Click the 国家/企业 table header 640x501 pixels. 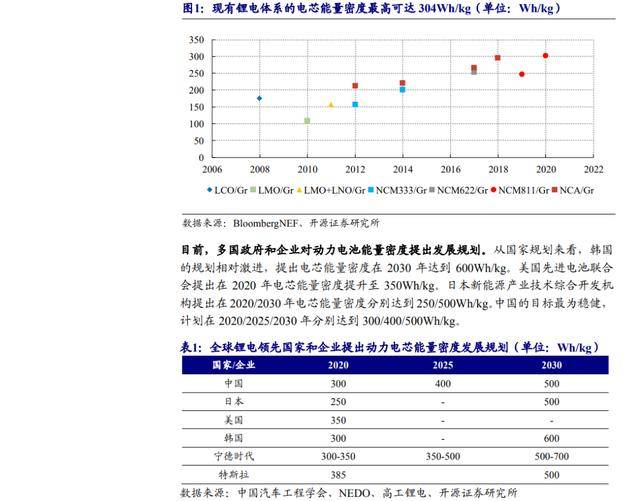(x=233, y=365)
